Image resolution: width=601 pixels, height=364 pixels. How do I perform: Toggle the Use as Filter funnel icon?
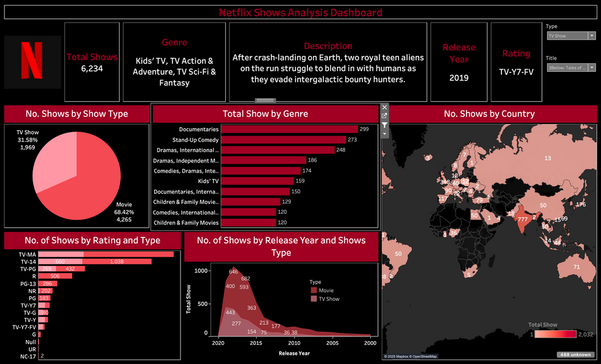384,125
